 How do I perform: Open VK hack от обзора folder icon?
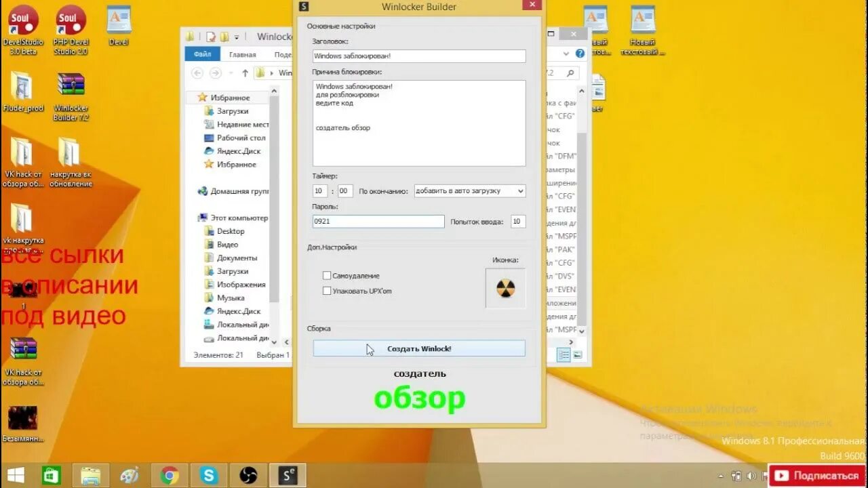(x=23, y=163)
